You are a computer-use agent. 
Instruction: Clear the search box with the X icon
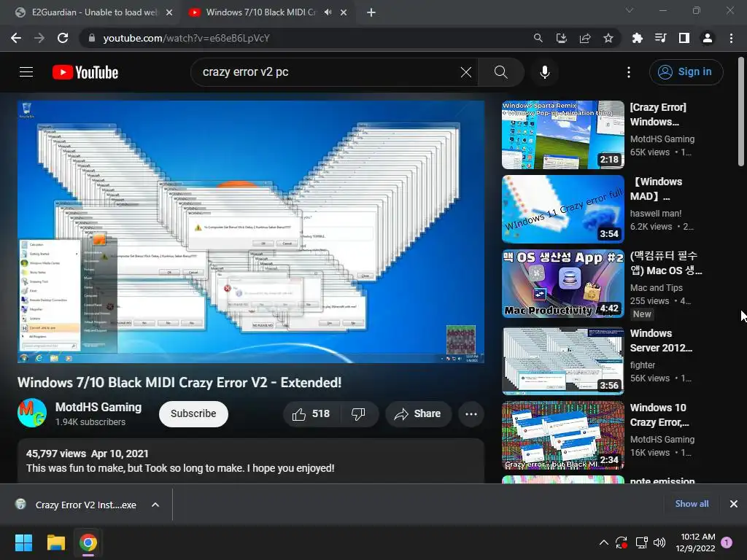[466, 72]
